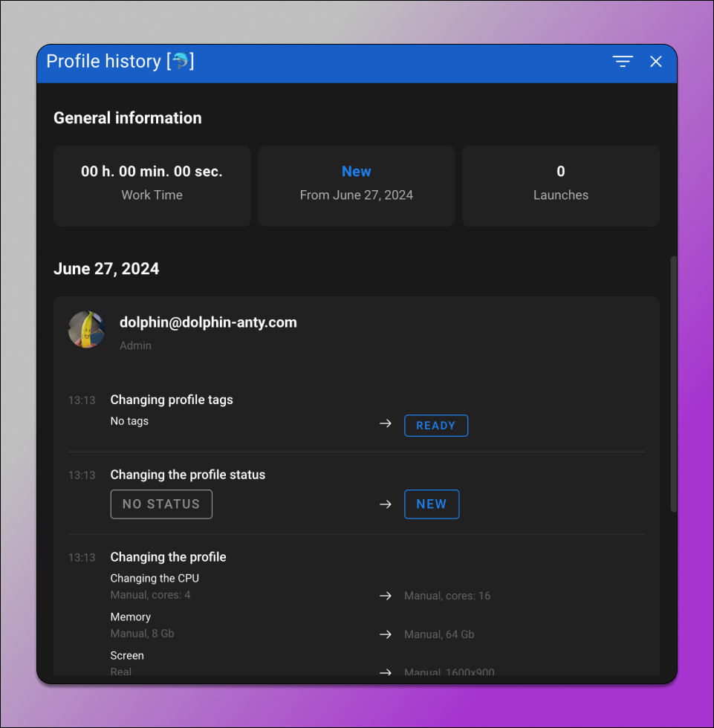Viewport: 714px width, 728px height.
Task: Click 13:13 timestamp of tags change
Action: click(x=82, y=400)
